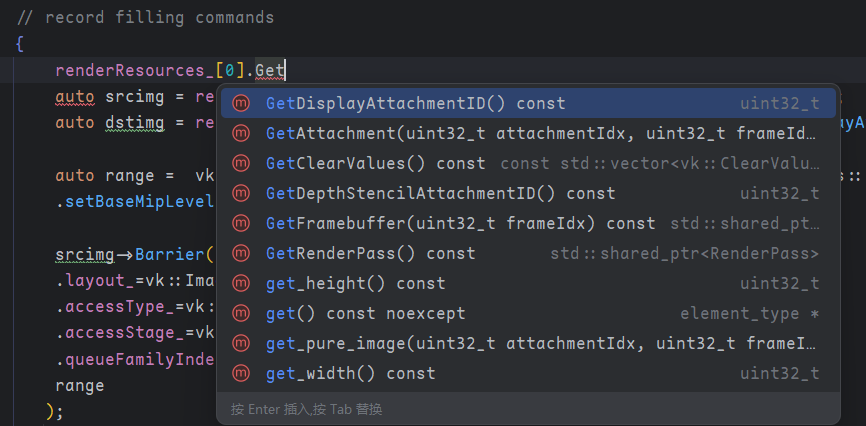The height and width of the screenshot is (426, 866).
Task: Select GetRenderPass() const completion entry
Action: (370, 253)
